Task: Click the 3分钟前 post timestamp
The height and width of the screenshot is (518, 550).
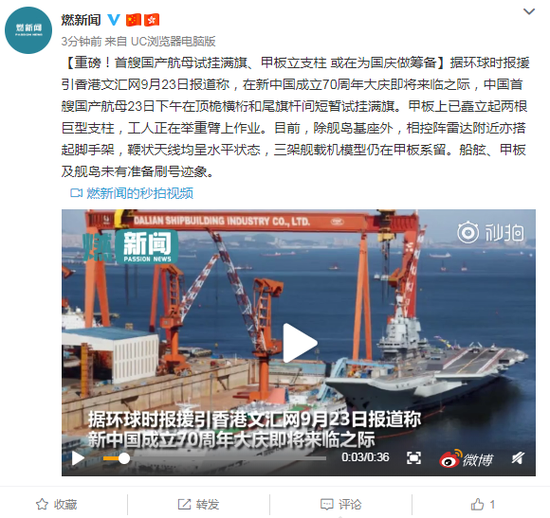Action: (81, 41)
